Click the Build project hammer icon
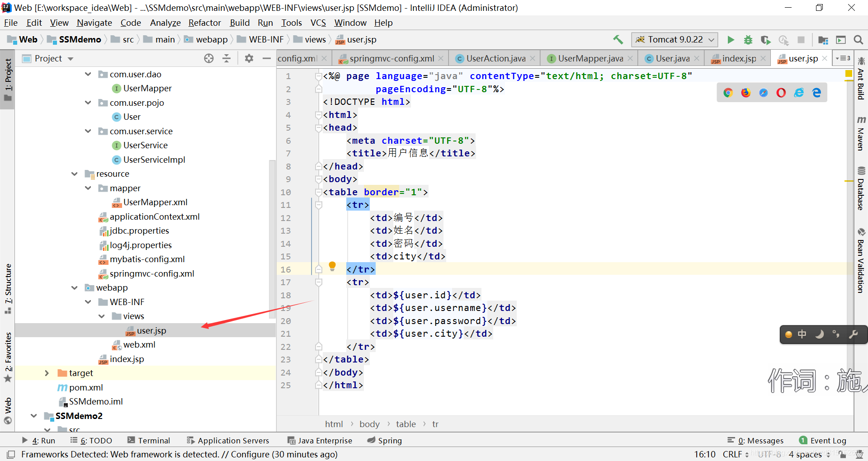The width and height of the screenshot is (868, 461). (x=618, y=40)
